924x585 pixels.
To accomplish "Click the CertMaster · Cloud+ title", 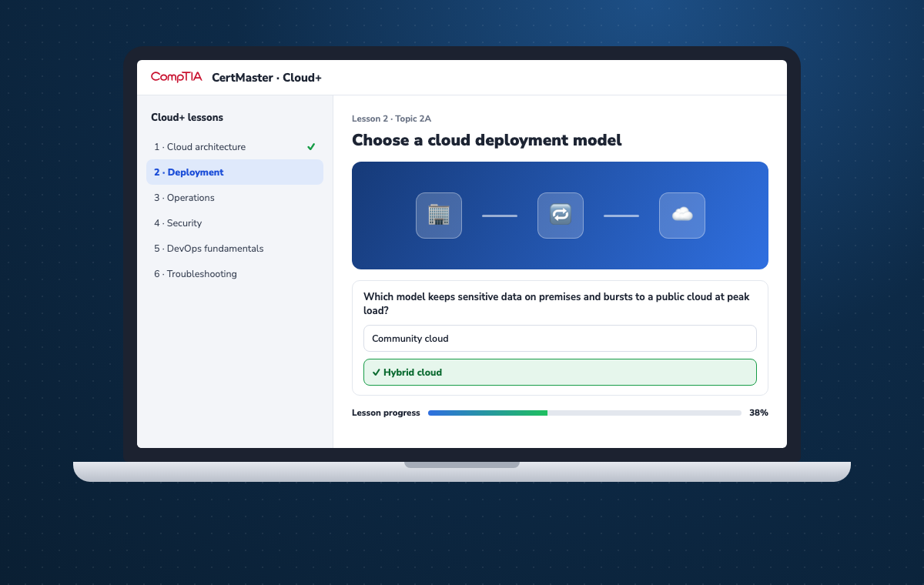I will point(266,78).
